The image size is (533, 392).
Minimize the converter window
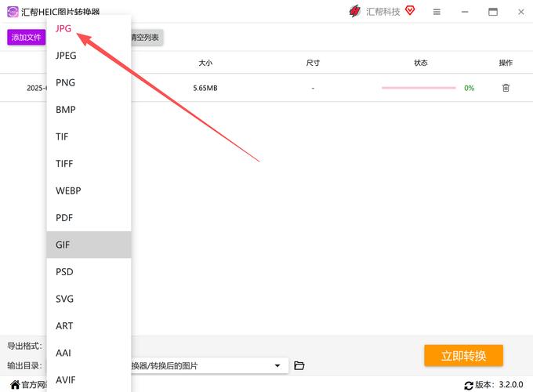tap(465, 12)
